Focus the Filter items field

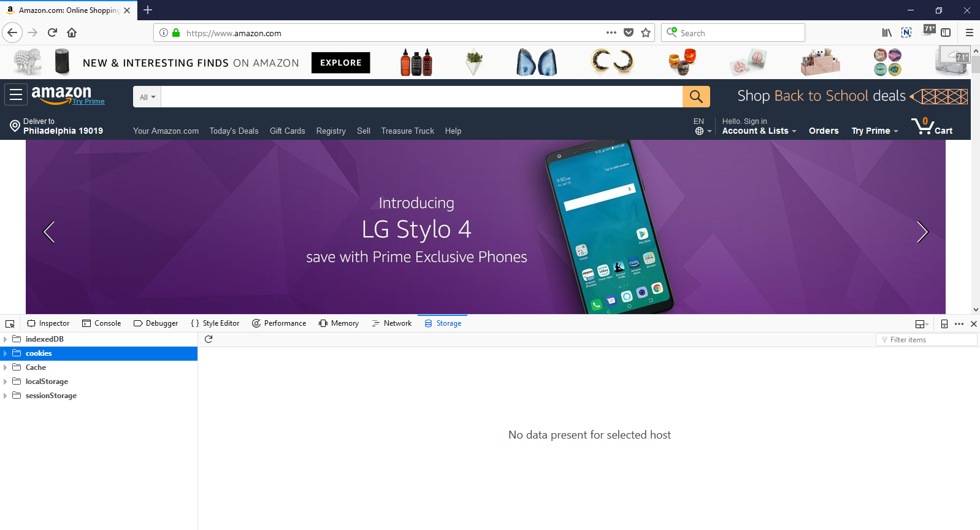927,340
